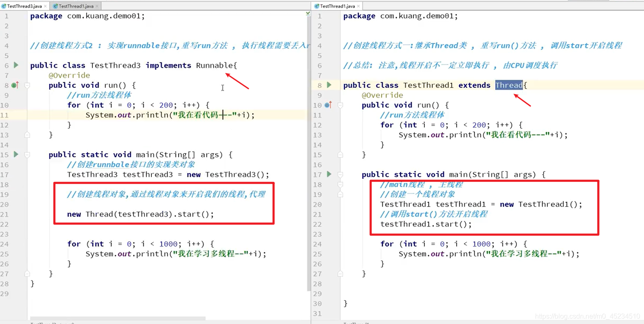Click fold end marker at line 27, left editor

27,274
